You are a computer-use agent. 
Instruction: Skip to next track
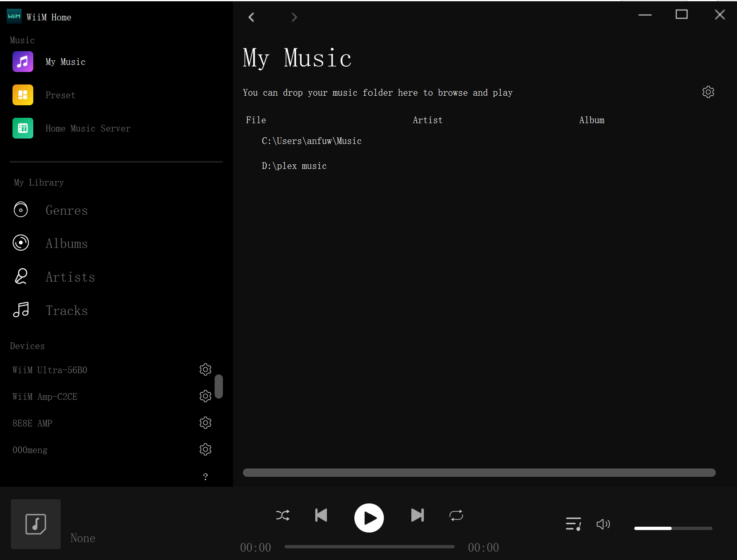click(417, 515)
